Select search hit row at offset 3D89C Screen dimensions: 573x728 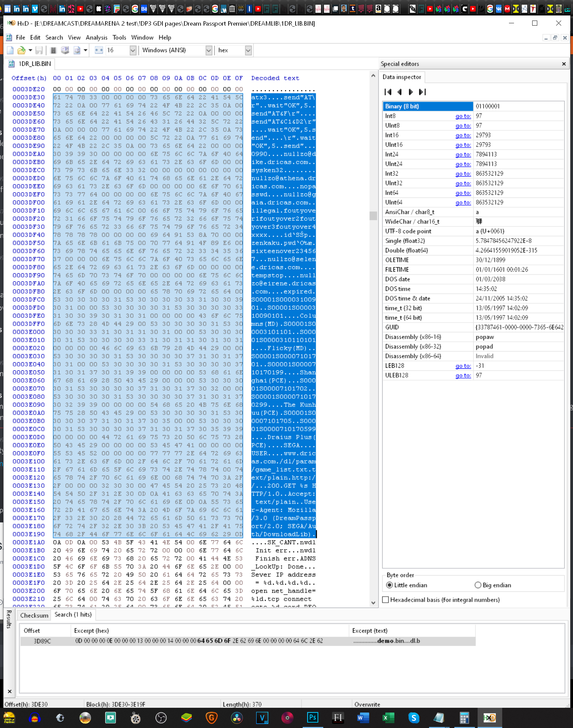(x=248, y=641)
